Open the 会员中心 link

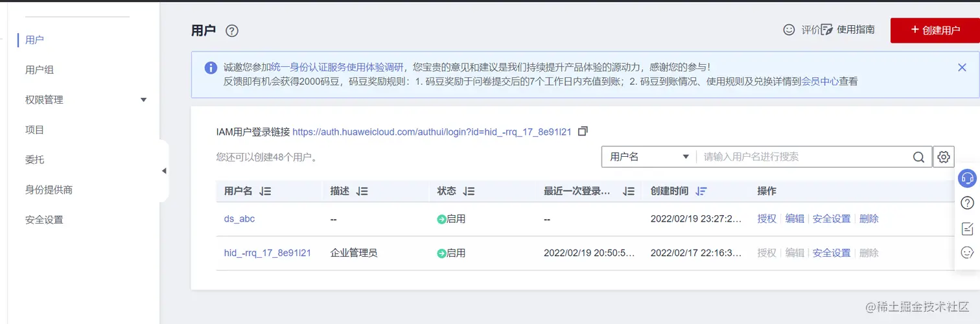[x=820, y=82]
